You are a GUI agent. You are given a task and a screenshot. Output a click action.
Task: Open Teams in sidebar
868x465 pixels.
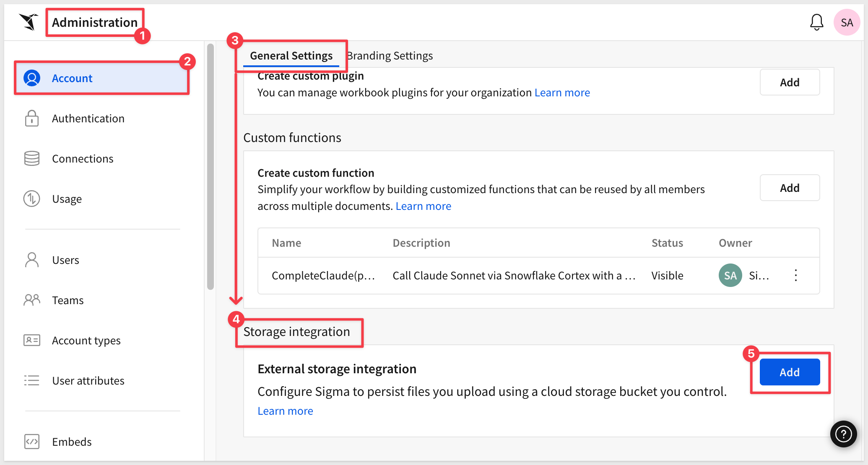(68, 300)
